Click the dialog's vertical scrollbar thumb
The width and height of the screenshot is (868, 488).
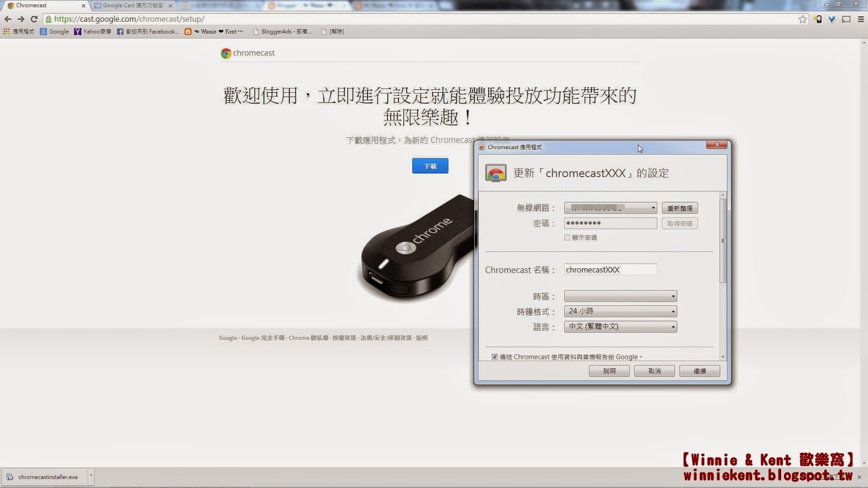coord(723,241)
